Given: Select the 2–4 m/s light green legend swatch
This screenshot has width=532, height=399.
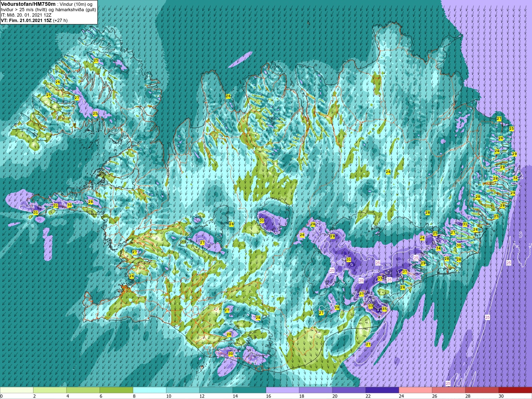Looking at the screenshot, I should click(x=50, y=390).
